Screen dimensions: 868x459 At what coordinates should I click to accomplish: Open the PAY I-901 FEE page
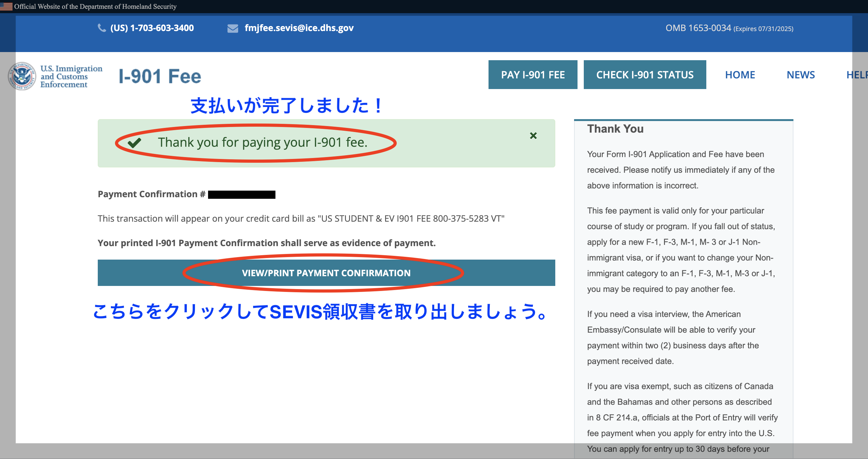click(x=533, y=75)
